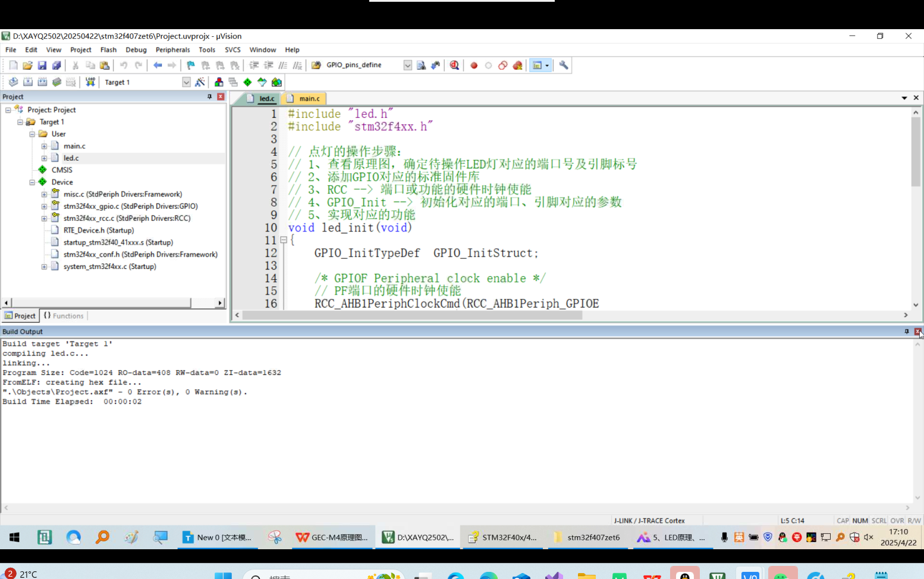Open the Manage Run-Time Environment icon
Screen dimensions: 924x579
point(247,82)
